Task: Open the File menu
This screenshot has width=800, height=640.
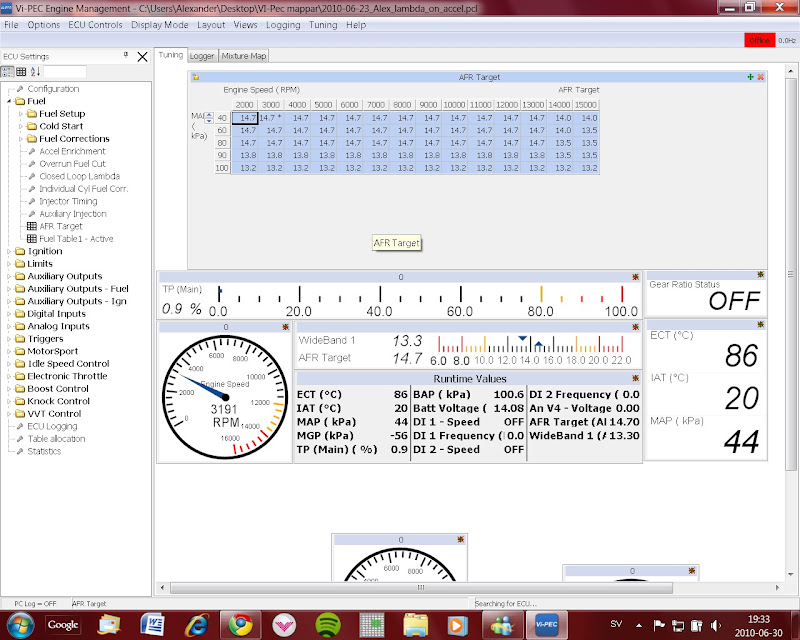Action: tap(11, 25)
